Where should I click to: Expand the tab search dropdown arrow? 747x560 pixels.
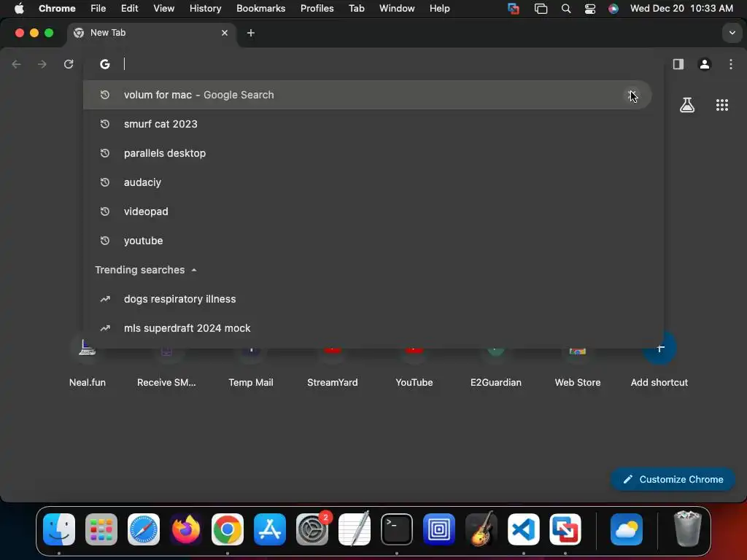coord(732,33)
